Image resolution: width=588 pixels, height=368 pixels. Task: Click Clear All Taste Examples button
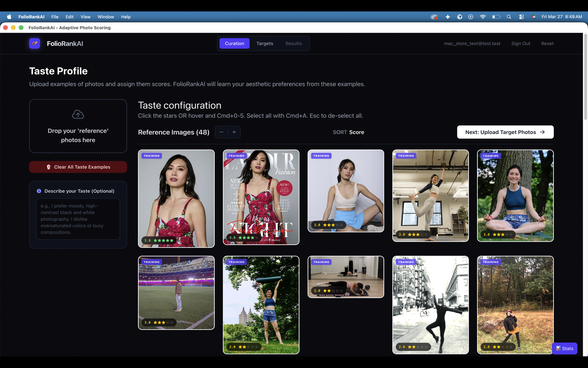[x=78, y=167]
